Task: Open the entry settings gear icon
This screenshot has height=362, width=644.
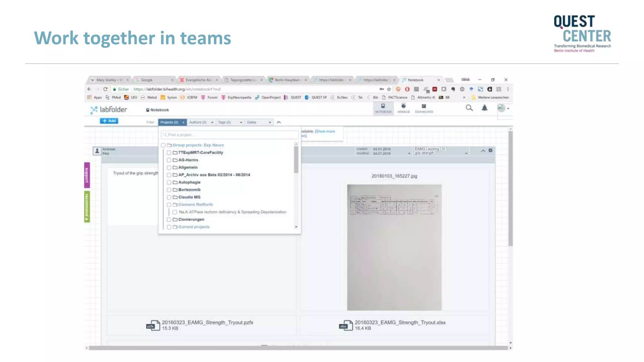Action: pos(490,151)
